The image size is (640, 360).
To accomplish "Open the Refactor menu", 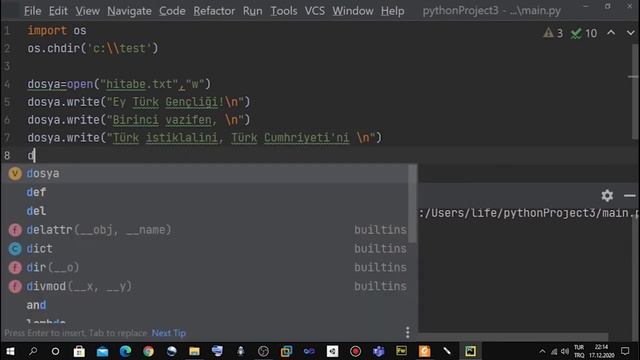I will (214, 11).
